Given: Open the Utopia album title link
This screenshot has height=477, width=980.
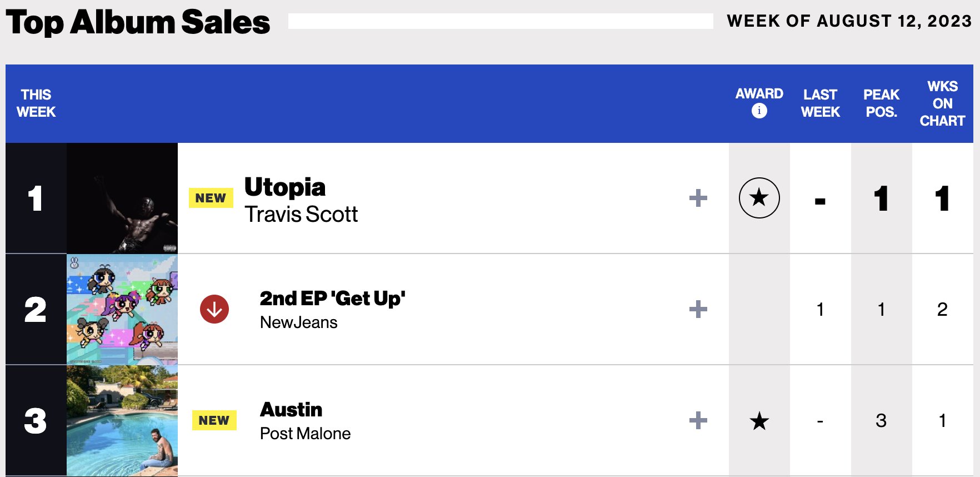Looking at the screenshot, I should click(285, 187).
